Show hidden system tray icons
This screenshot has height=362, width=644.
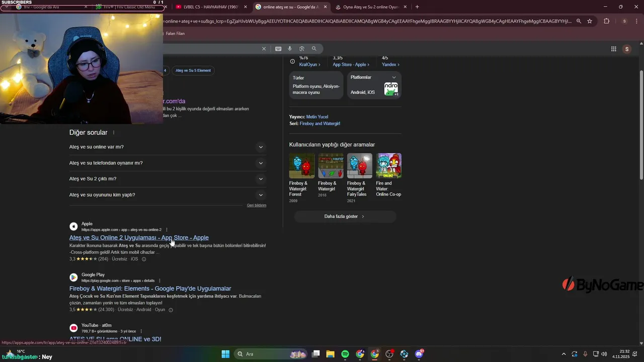click(x=563, y=354)
